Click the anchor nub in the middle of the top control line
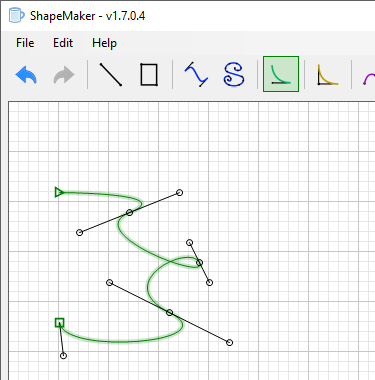This screenshot has width=375, height=380. tap(129, 212)
